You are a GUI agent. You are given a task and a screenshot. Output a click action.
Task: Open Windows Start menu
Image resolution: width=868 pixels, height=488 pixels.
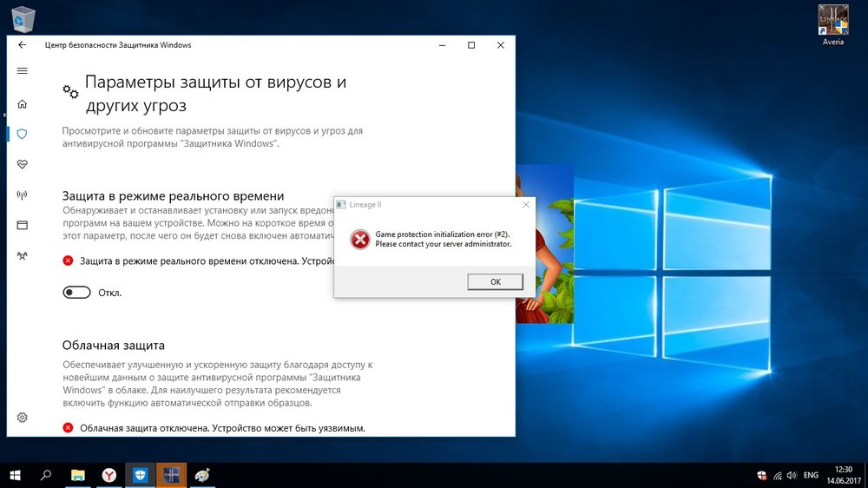pos(15,475)
